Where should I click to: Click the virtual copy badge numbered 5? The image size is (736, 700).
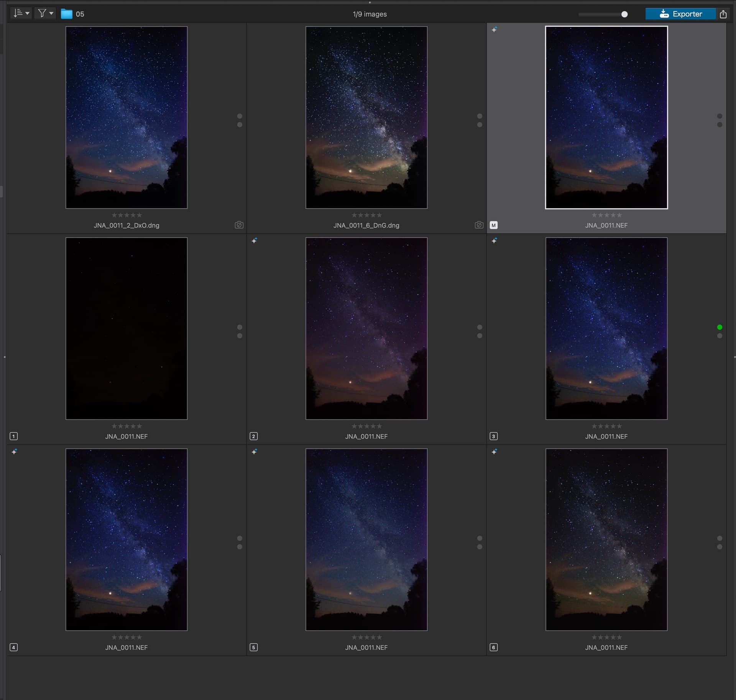[254, 647]
